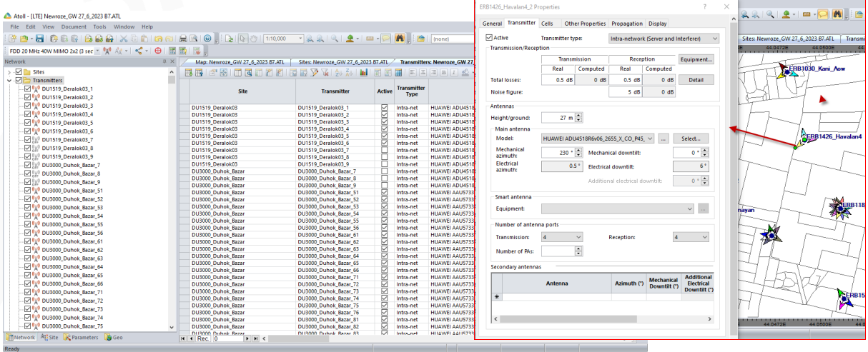868x352 pixels.
Task: Check Active box for DU1519_Deralok03_7 table row
Action: pos(385,150)
